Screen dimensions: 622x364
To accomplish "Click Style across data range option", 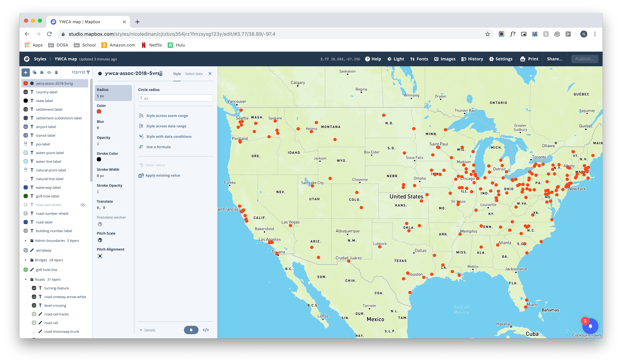I will (x=166, y=126).
